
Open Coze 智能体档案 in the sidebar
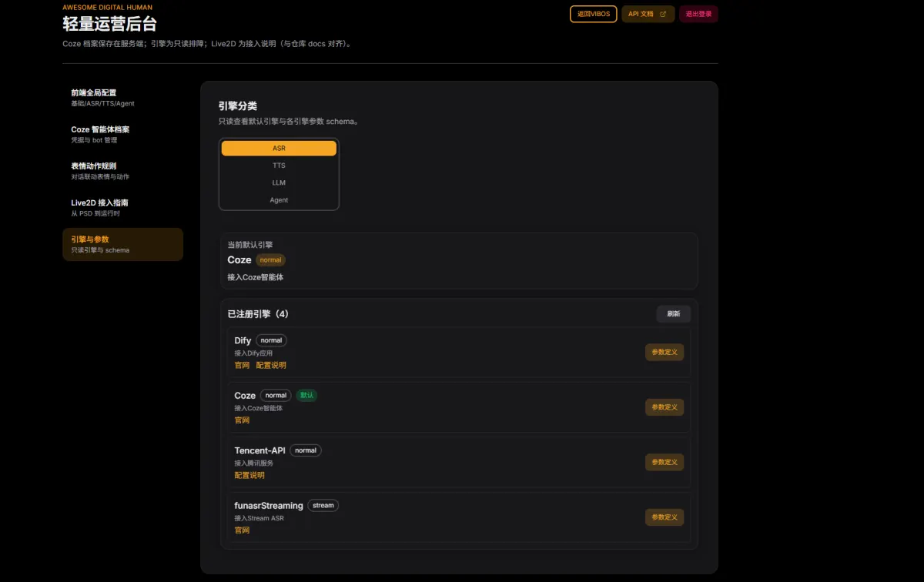(122, 134)
